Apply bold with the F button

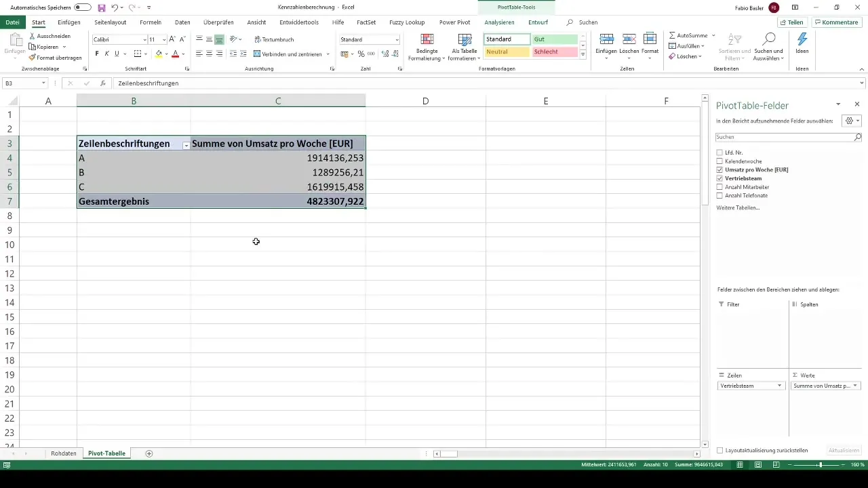(97, 54)
